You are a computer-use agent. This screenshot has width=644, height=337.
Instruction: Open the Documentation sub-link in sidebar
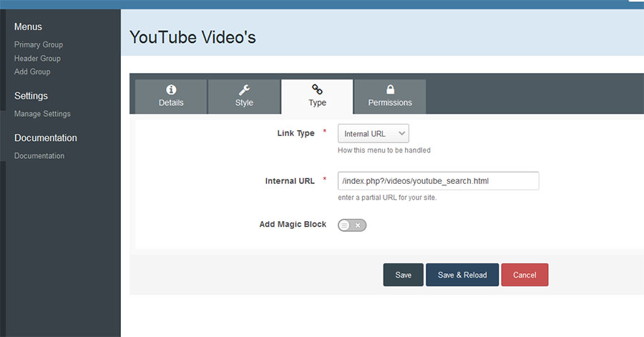[39, 156]
